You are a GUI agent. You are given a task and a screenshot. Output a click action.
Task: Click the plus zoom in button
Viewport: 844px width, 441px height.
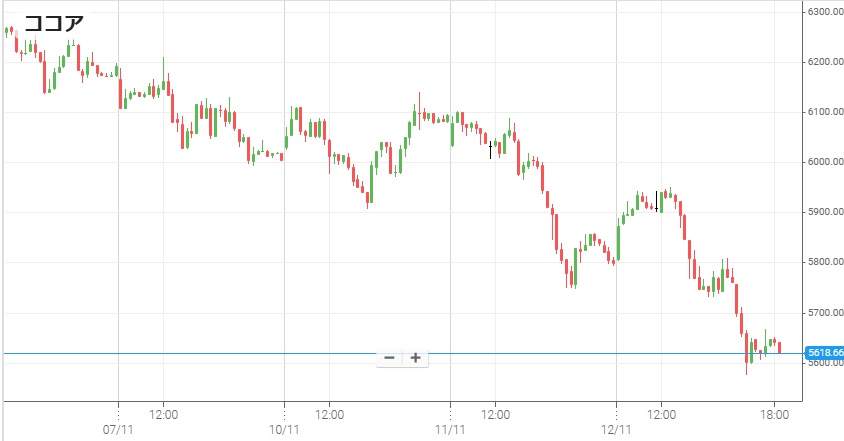click(415, 358)
